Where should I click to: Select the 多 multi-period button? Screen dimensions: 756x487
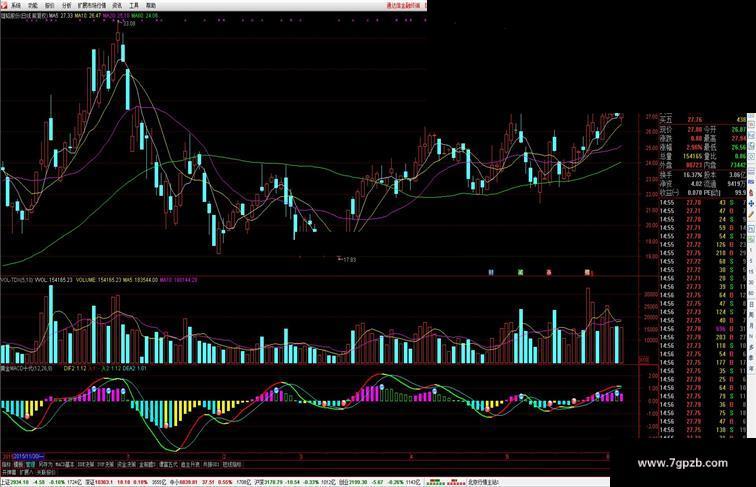[x=751, y=347]
